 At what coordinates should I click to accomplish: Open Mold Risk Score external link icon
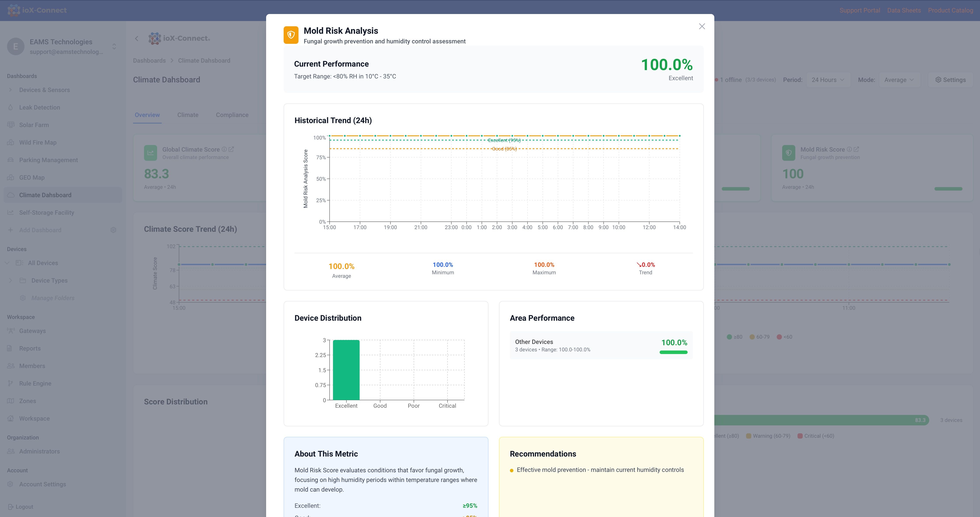[856, 149]
